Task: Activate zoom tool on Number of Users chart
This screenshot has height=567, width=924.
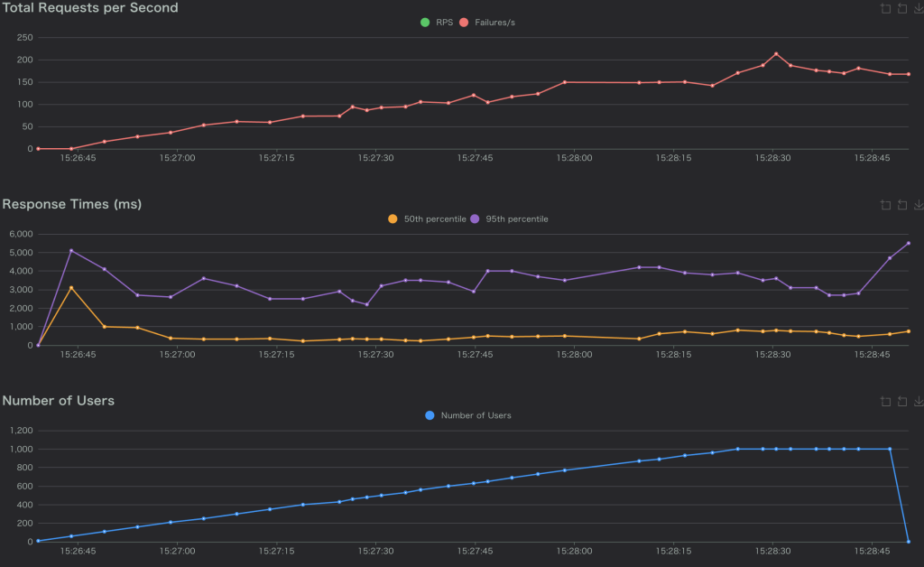Action: tap(885, 401)
